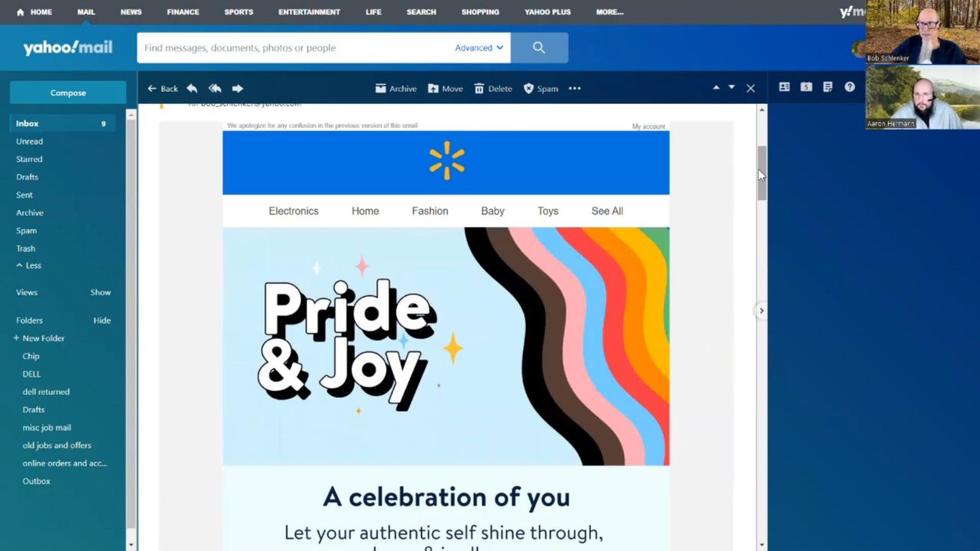Mark this email as Spam
Image resolution: width=980 pixels, height=551 pixels.
[541, 89]
